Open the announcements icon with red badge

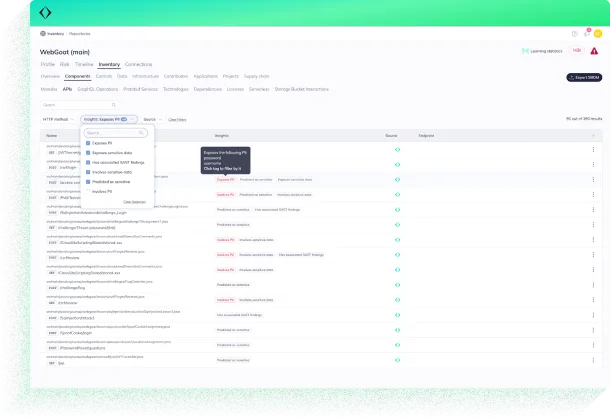click(x=587, y=33)
